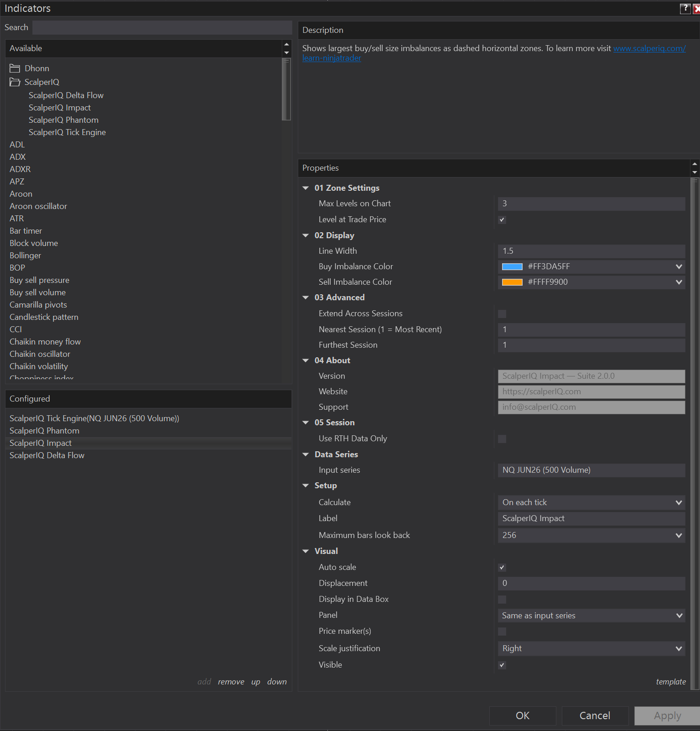
Task: Click the Furthest Session value field
Action: pyautogui.click(x=591, y=345)
